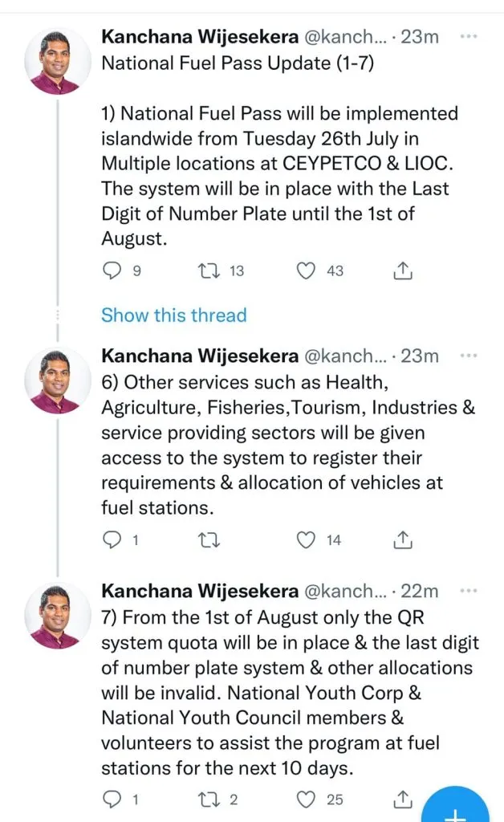Image resolution: width=504 pixels, height=822 pixels.
Task: Retweet the Health, Agriculture, Fisheries tweet
Action: click(x=209, y=539)
